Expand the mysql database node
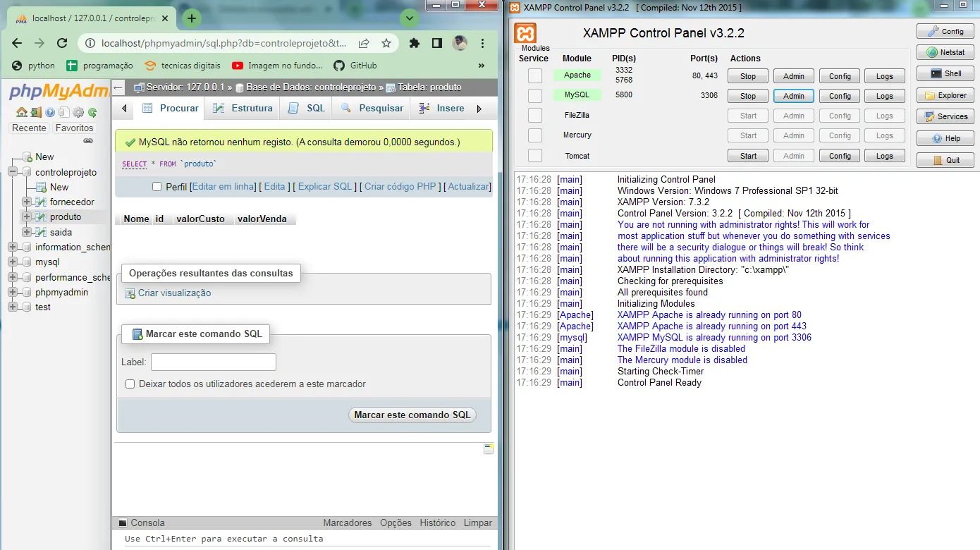The width and height of the screenshot is (980, 550). (13, 262)
